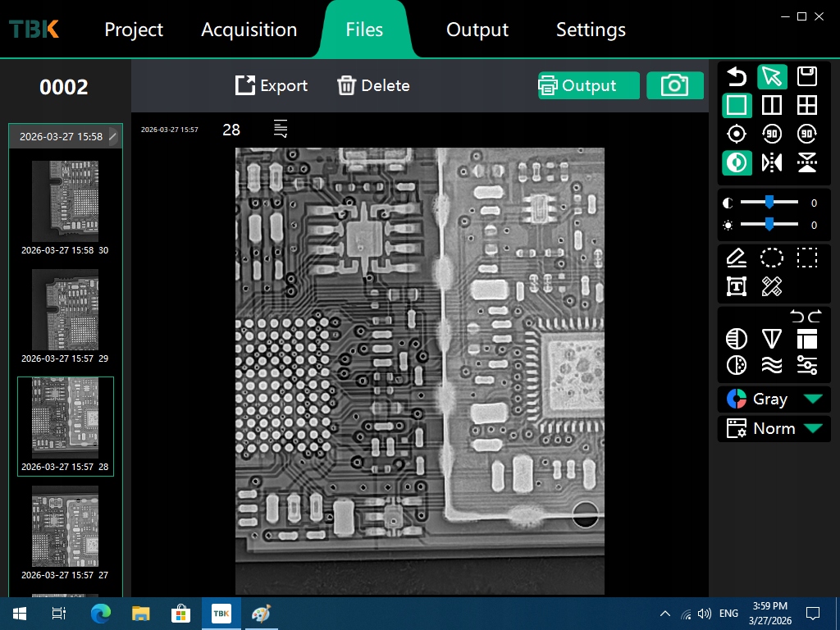Select the ellipse selection tool

pyautogui.click(x=772, y=258)
